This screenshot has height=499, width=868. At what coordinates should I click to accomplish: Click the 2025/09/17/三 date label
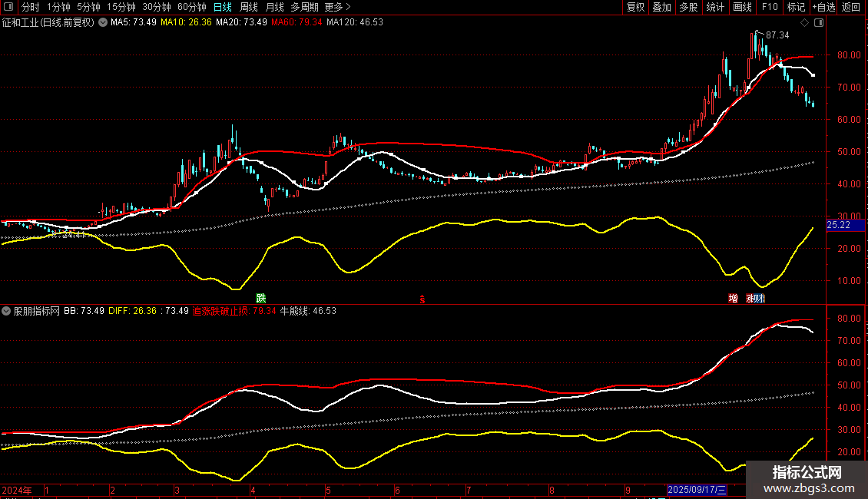(697, 490)
